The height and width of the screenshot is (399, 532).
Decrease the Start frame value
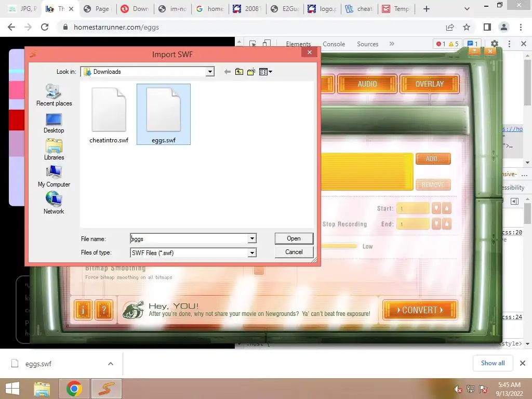(436, 208)
